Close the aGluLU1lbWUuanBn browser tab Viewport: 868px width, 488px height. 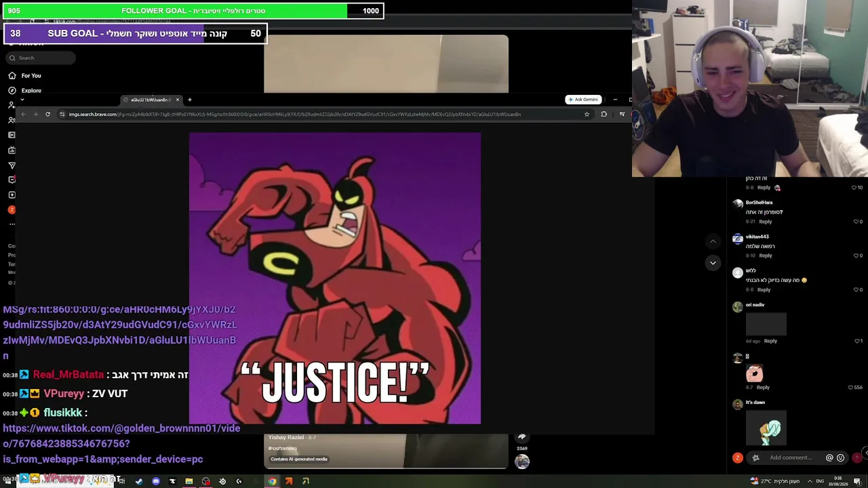178,100
